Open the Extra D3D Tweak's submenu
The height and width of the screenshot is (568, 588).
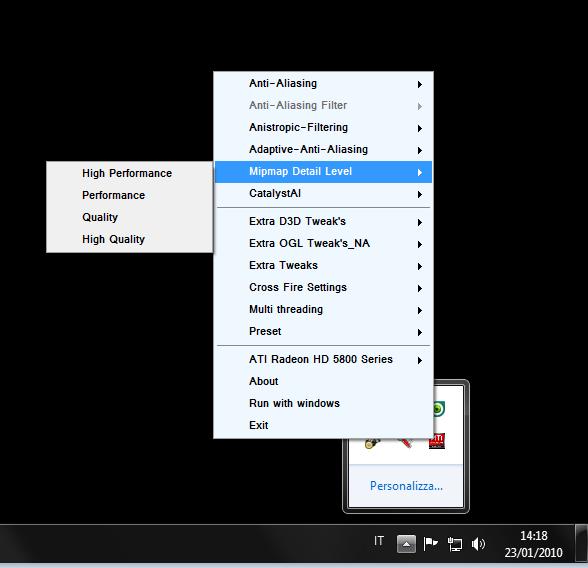coord(323,222)
